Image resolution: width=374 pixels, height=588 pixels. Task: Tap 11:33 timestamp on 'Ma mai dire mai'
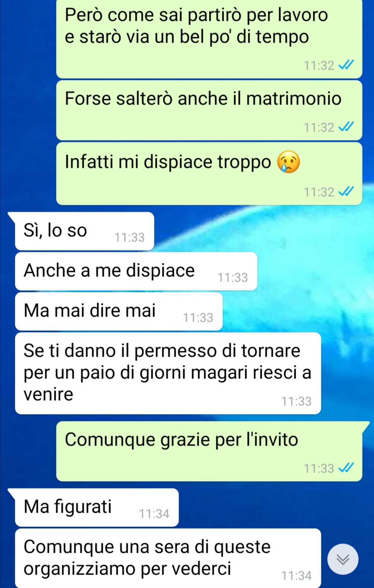click(198, 318)
